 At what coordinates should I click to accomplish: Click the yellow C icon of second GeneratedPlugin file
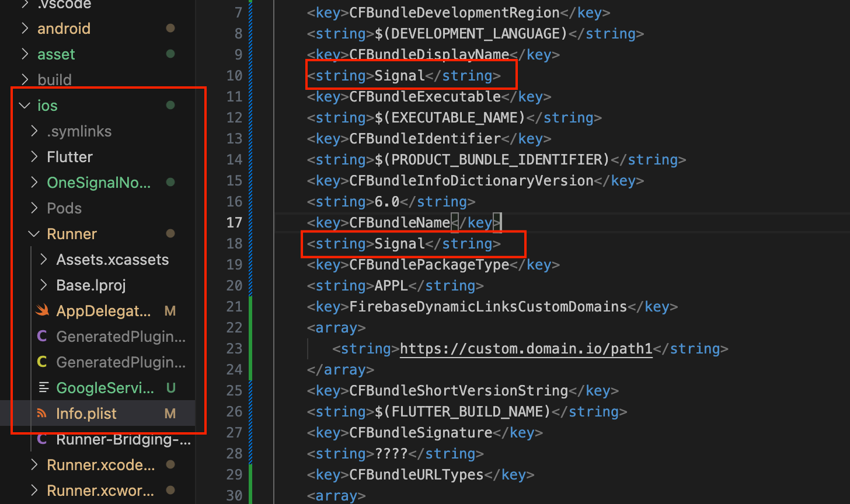pos(41,362)
